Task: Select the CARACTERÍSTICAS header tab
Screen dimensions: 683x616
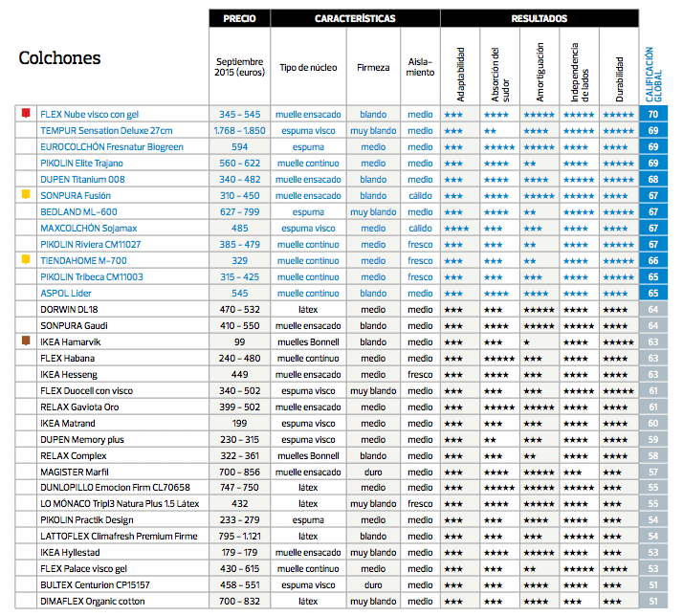Action: (354, 18)
